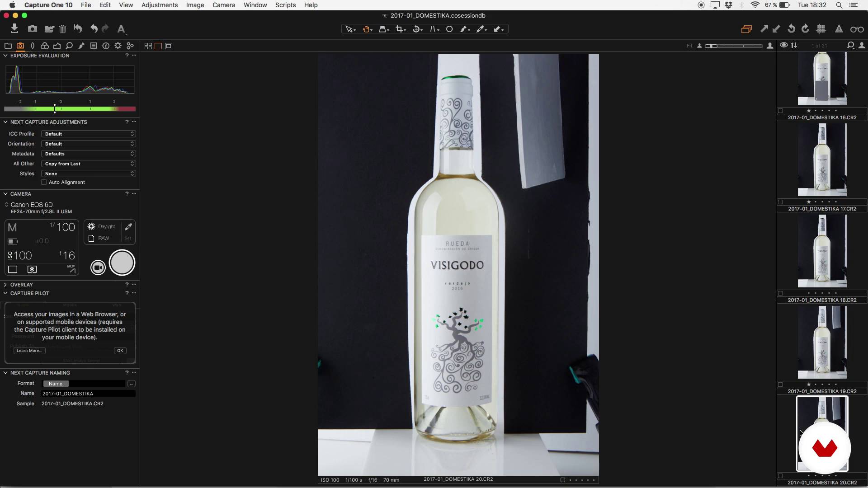
Task: Open the Camera menu in menu bar
Action: pos(224,5)
